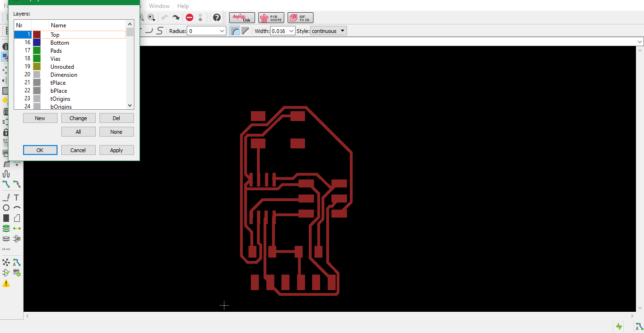Open the Help menu

point(183,6)
